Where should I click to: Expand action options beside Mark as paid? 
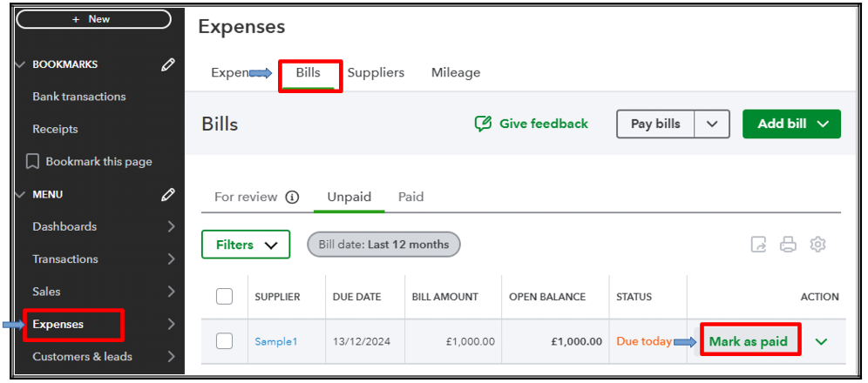821,341
